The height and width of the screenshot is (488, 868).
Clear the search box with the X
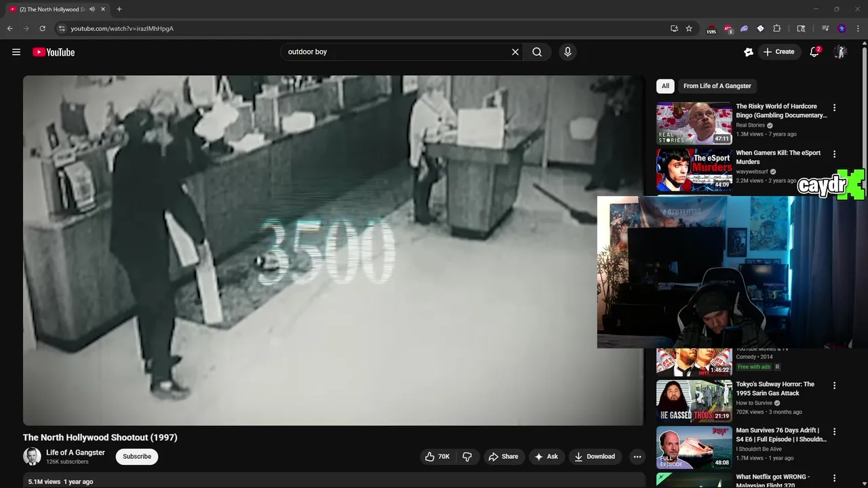pyautogui.click(x=515, y=52)
